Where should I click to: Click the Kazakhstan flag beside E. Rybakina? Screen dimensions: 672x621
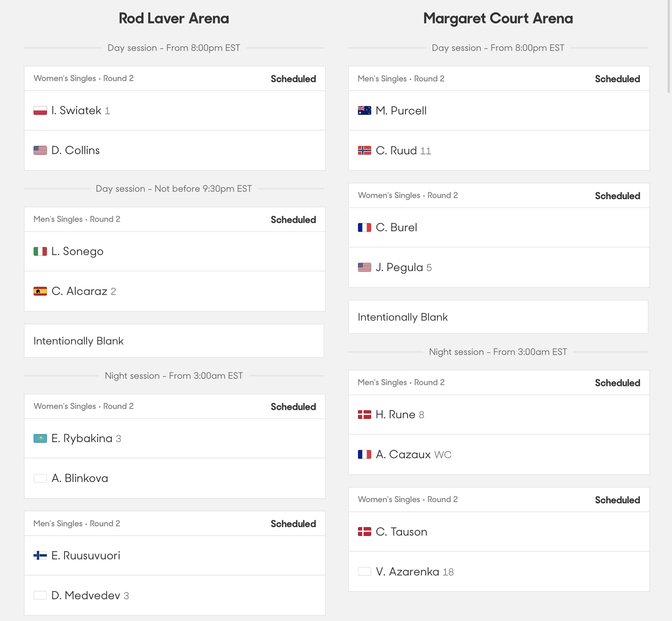40,438
